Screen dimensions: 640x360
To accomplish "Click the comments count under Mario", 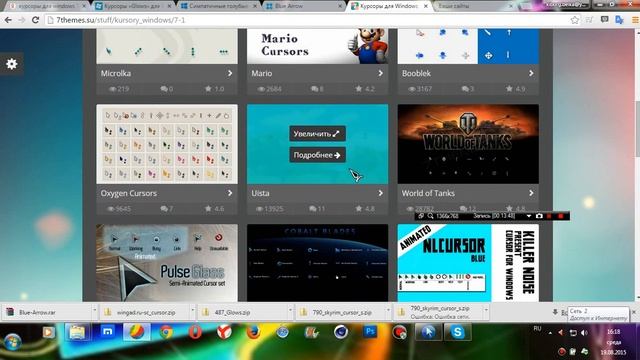I will tap(317, 89).
